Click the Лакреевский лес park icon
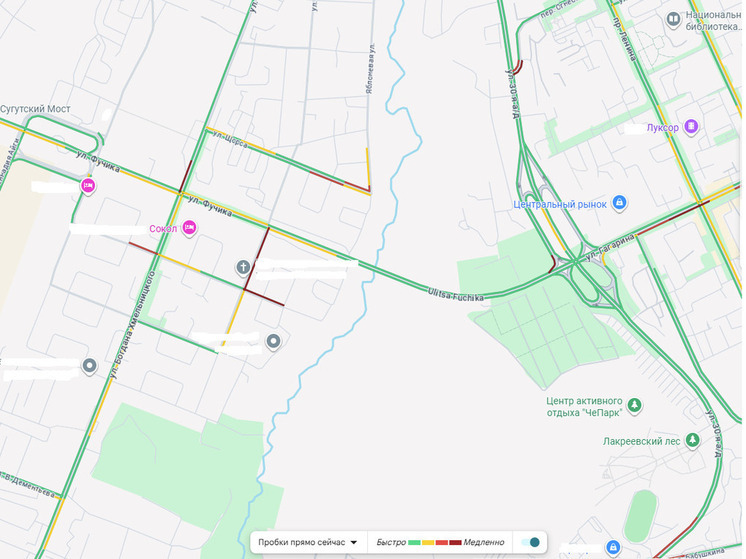The width and height of the screenshot is (746, 559). click(692, 440)
